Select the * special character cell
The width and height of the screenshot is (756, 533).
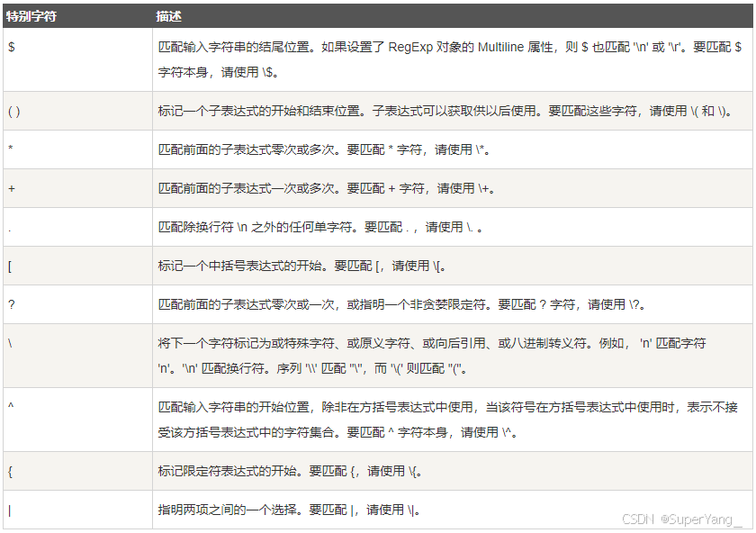[x=77, y=149]
